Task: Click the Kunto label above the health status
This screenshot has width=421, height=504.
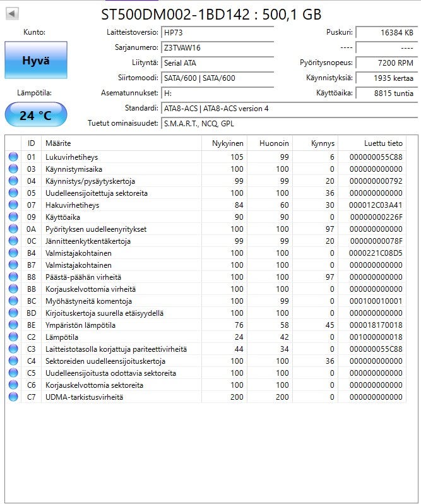Action: [x=34, y=32]
